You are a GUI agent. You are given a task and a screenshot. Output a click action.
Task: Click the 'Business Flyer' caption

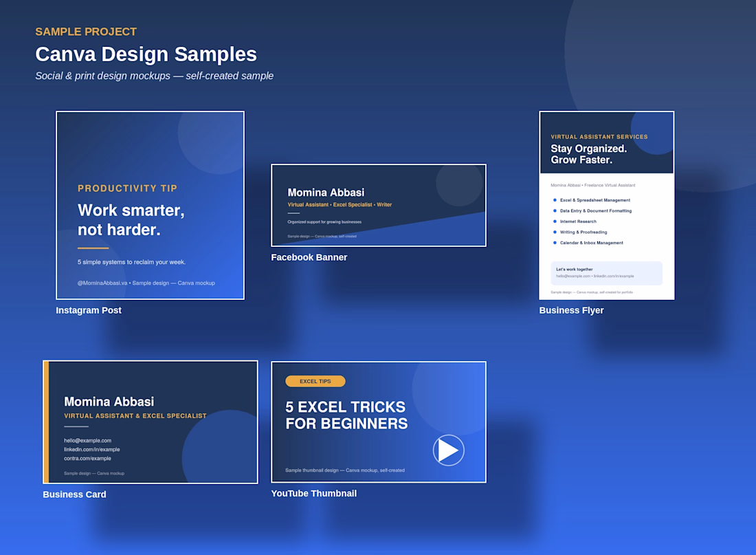point(571,310)
